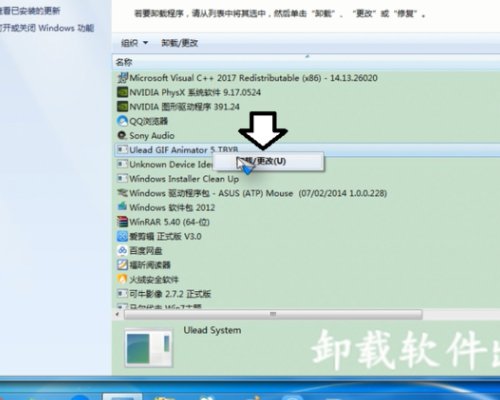Click the QQ浏览器 icon
The height and width of the screenshot is (400, 500).
point(122,121)
